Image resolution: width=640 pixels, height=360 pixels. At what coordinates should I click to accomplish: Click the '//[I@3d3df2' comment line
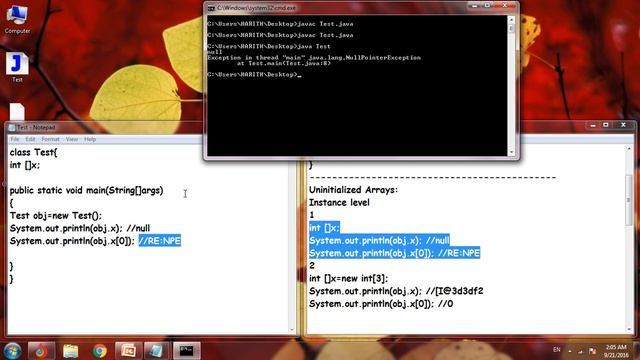click(x=454, y=291)
